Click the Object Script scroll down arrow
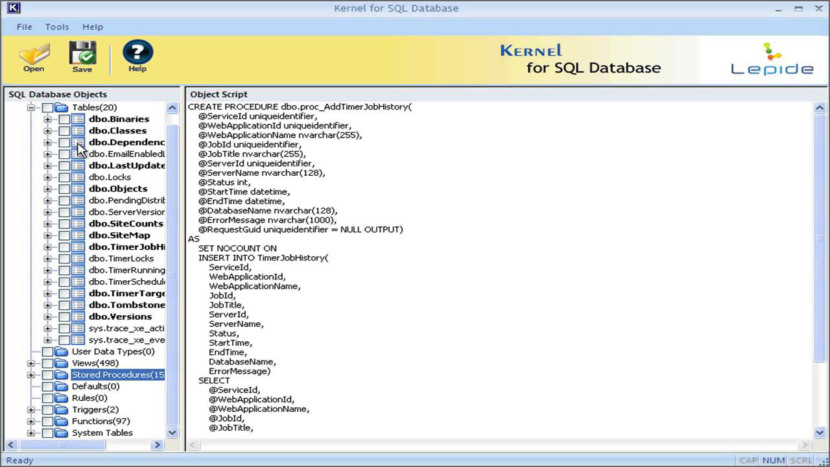Viewport: 830px width, 467px height. 820,432
